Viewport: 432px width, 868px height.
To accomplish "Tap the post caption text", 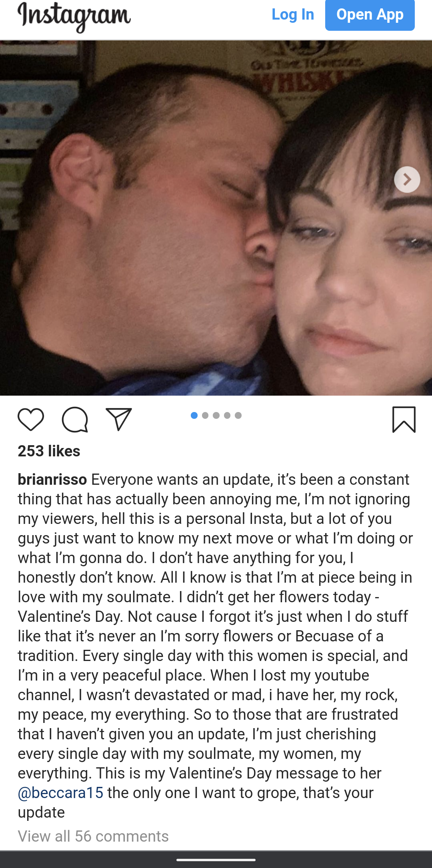I will (216, 646).
